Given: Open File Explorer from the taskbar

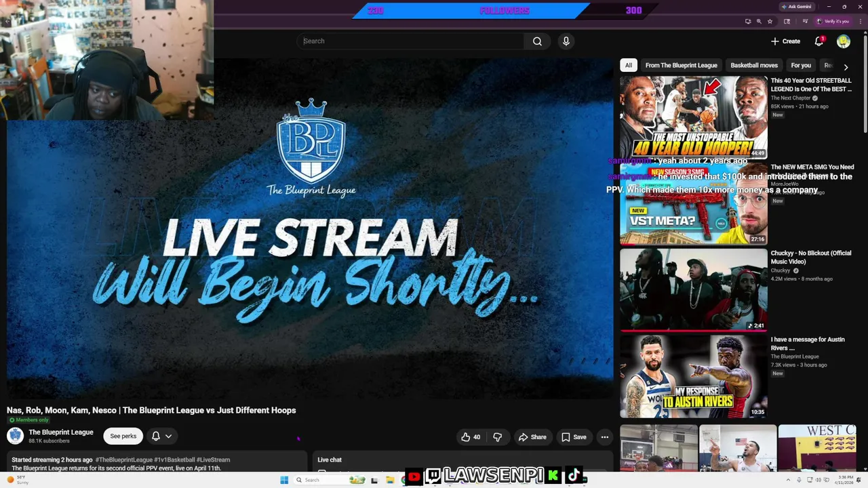Looking at the screenshot, I should (390, 480).
